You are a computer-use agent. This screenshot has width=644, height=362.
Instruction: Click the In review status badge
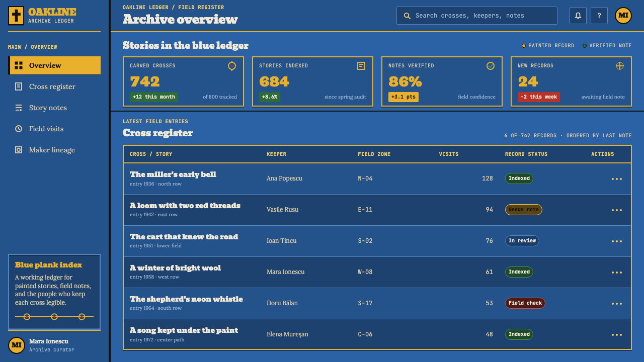click(522, 241)
